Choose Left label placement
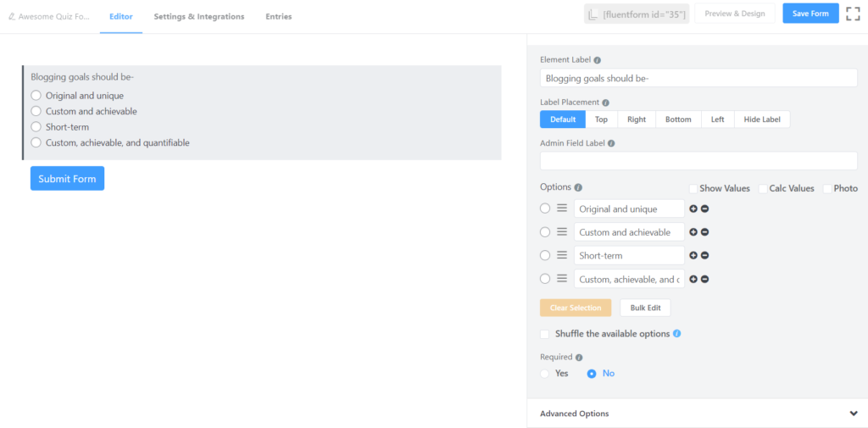Viewport: 868px width, 428px height. [x=717, y=119]
